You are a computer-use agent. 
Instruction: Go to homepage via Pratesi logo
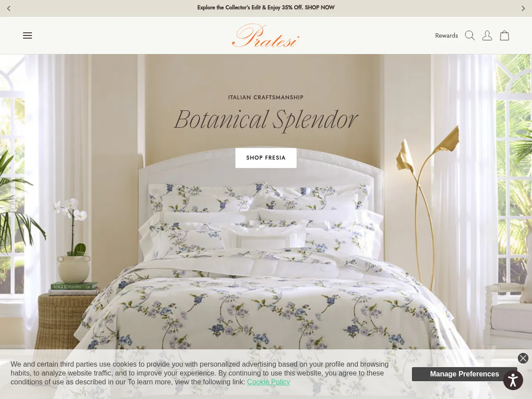point(266,35)
